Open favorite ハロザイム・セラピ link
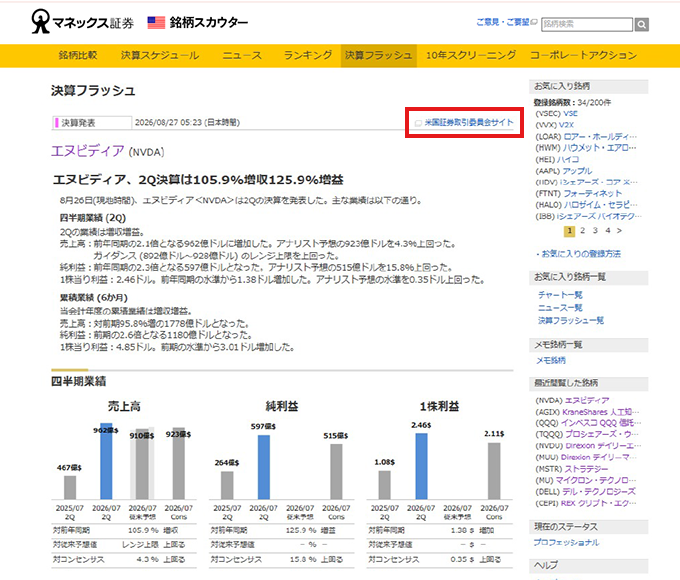Screen dimensions: 680x580 click(x=600, y=205)
